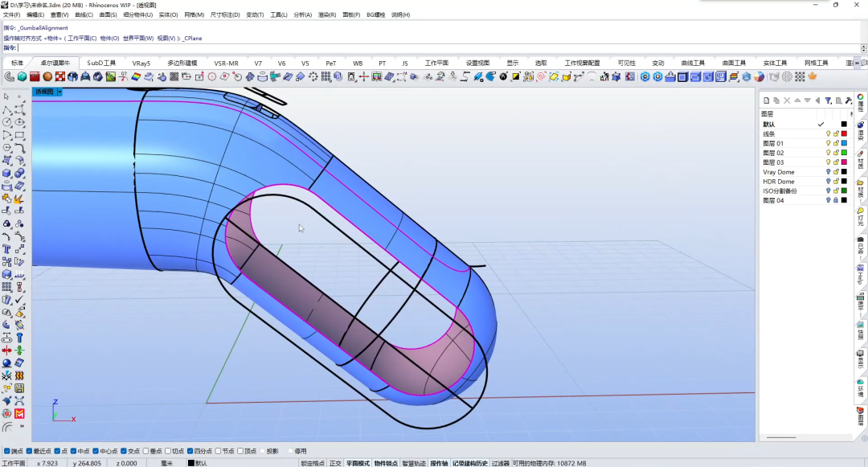Toggle 平面模式 planar mode in status bar
868x467 pixels.
click(358, 463)
